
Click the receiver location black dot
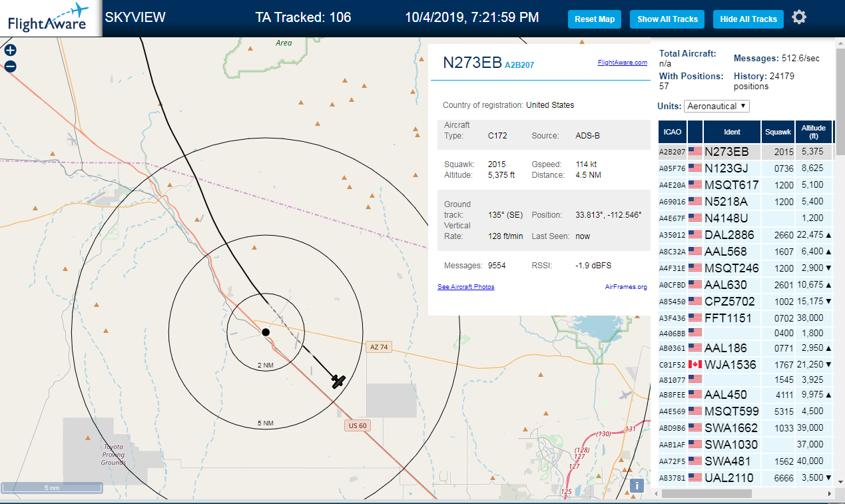tap(265, 332)
